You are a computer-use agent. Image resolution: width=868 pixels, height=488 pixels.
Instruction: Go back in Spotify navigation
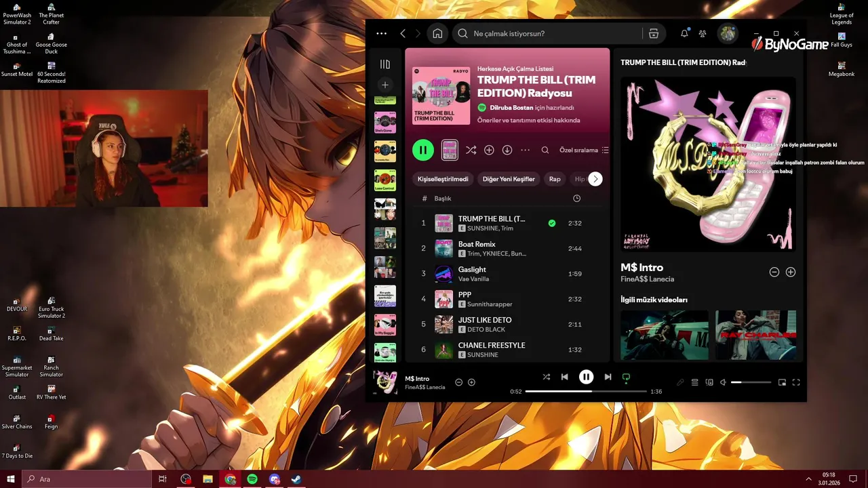[403, 33]
